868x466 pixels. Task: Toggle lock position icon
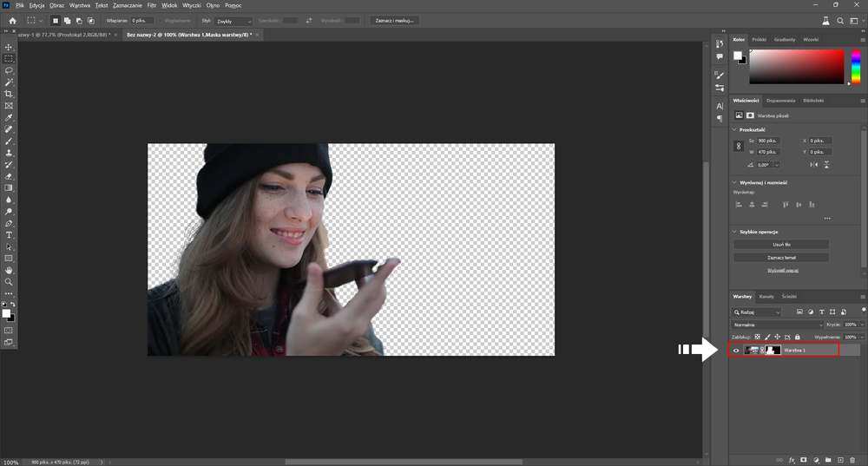777,337
